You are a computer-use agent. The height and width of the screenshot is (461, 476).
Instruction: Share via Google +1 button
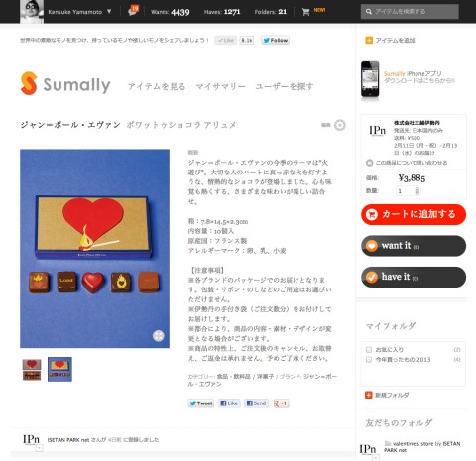click(281, 403)
